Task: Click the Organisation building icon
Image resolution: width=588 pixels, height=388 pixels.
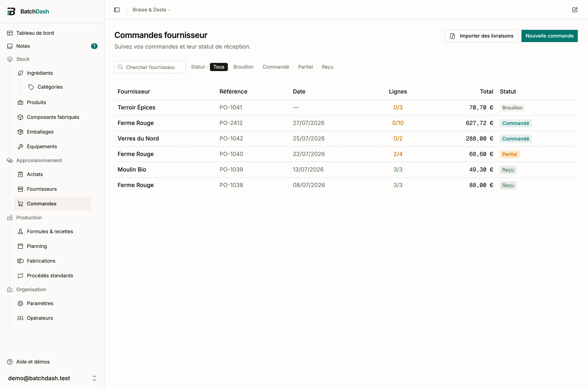Action: click(10, 290)
